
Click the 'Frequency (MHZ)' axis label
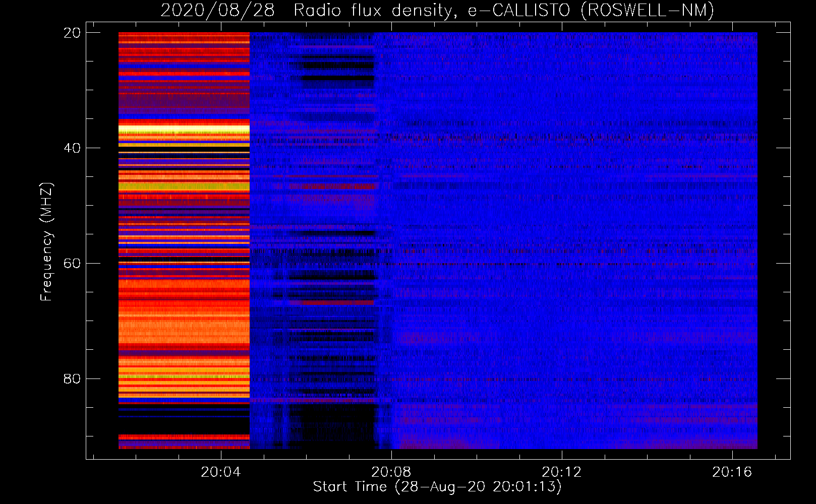(x=46, y=242)
